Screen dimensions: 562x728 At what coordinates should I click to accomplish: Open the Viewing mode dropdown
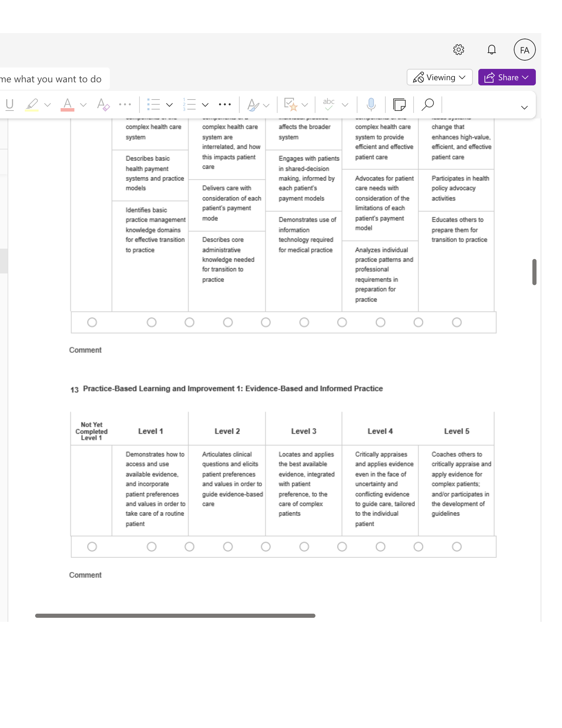tap(439, 77)
